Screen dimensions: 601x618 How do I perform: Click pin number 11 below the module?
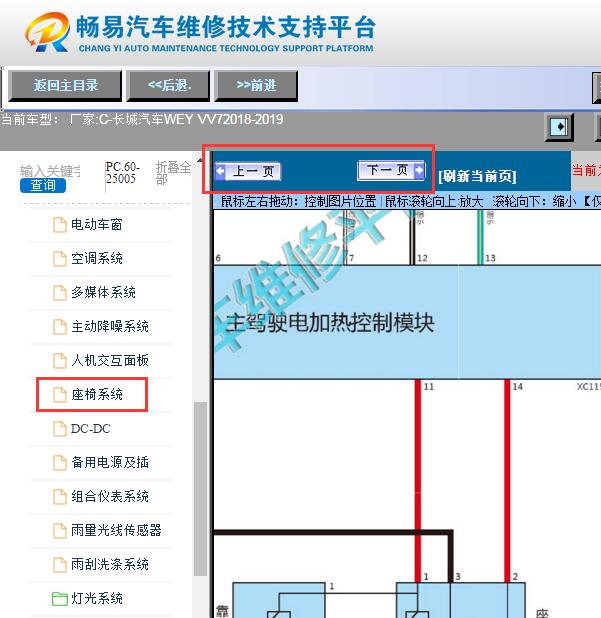point(429,387)
